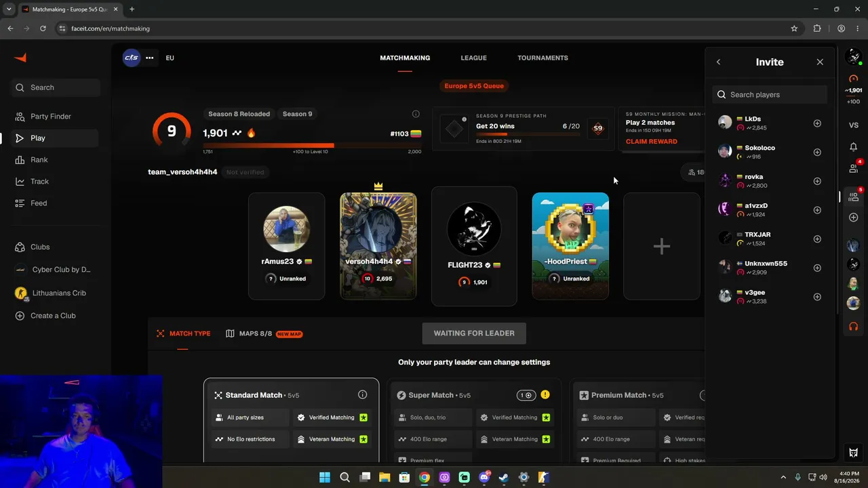868x488 pixels.
Task: Add a player to empty party slot
Action: (662, 246)
